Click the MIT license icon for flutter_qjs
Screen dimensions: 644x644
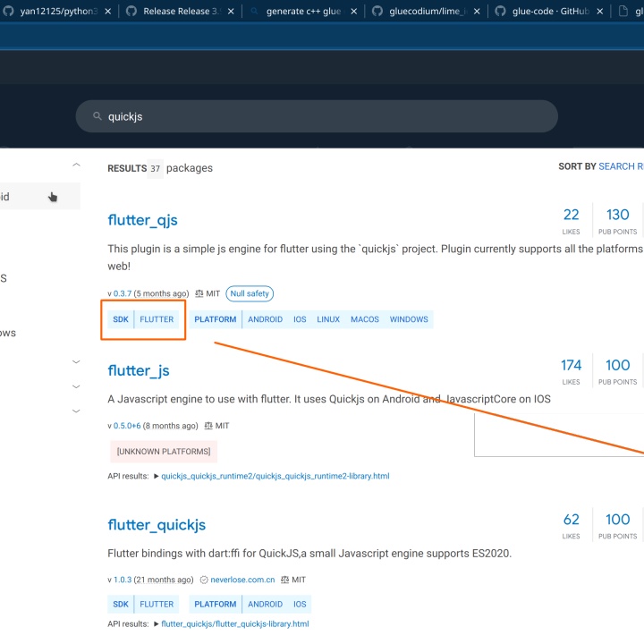(199, 293)
